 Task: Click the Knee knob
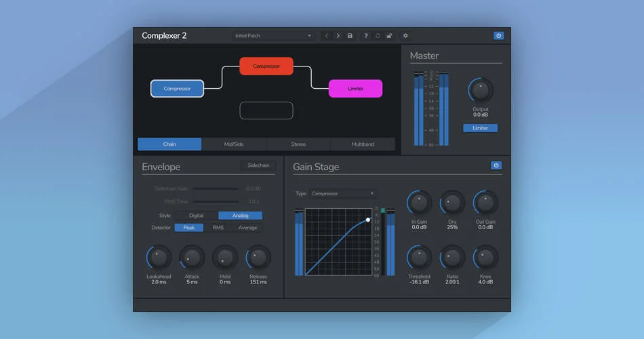(485, 258)
